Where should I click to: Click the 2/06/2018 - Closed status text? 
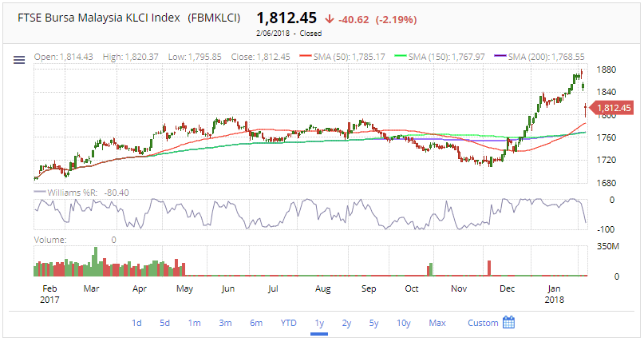coord(289,34)
